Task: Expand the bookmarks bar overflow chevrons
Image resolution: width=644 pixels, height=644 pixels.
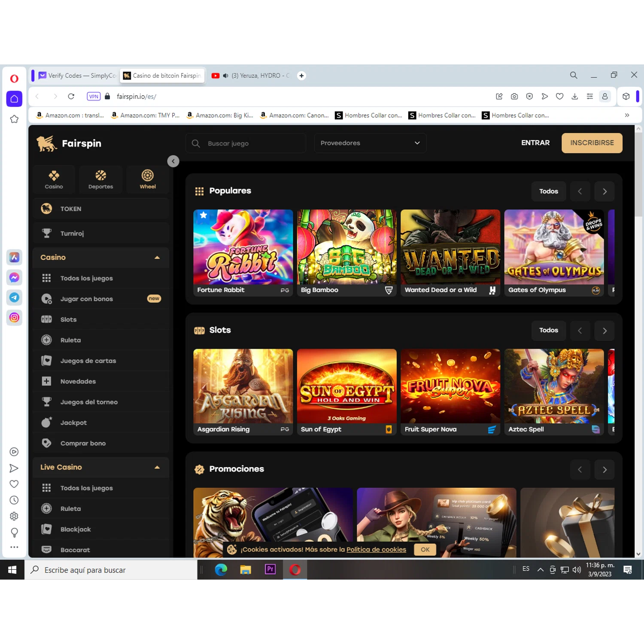Action: 627,115
